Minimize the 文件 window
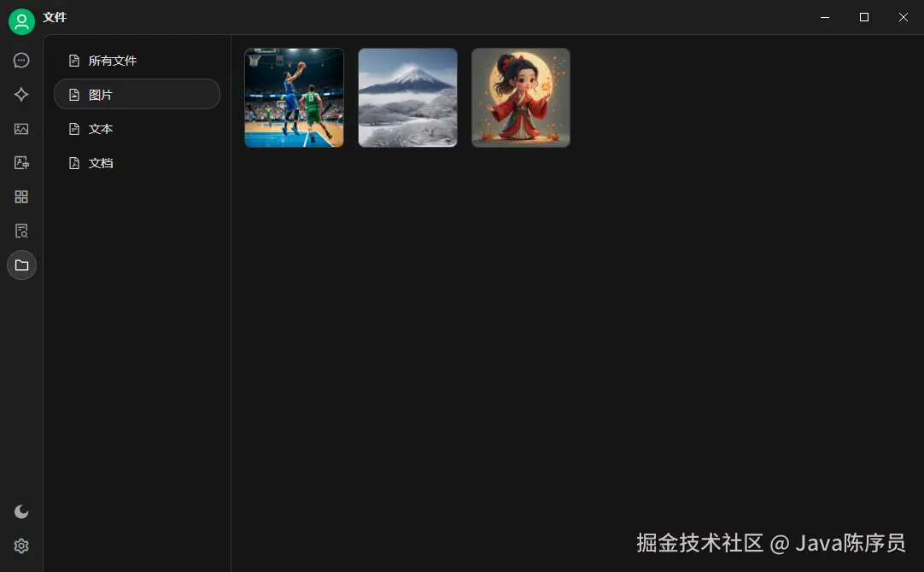Screen dimensions: 924x572 pyautogui.click(x=825, y=17)
